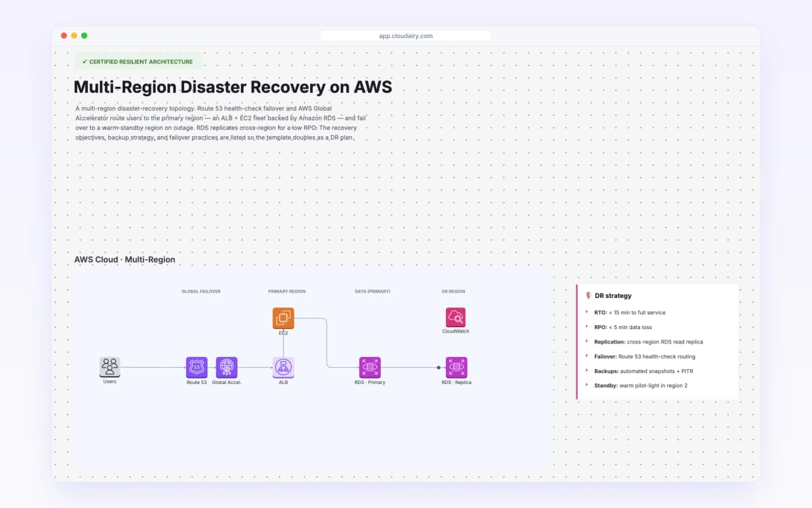The width and height of the screenshot is (812, 508).
Task: Click the yellow minimize window button
Action: coord(74,36)
